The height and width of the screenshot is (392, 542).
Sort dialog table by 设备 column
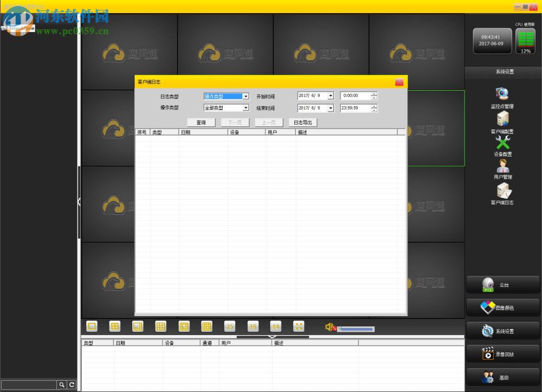pos(247,132)
